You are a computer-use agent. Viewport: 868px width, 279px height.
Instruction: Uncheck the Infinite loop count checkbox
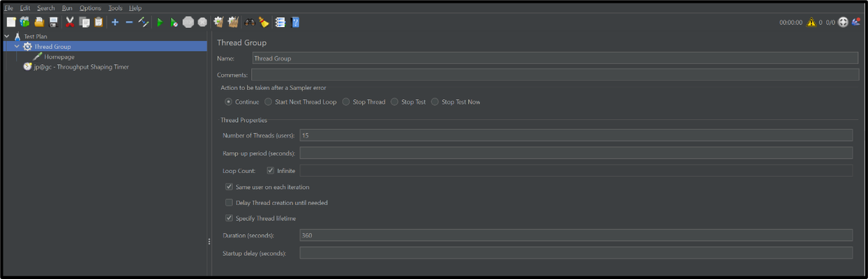271,170
